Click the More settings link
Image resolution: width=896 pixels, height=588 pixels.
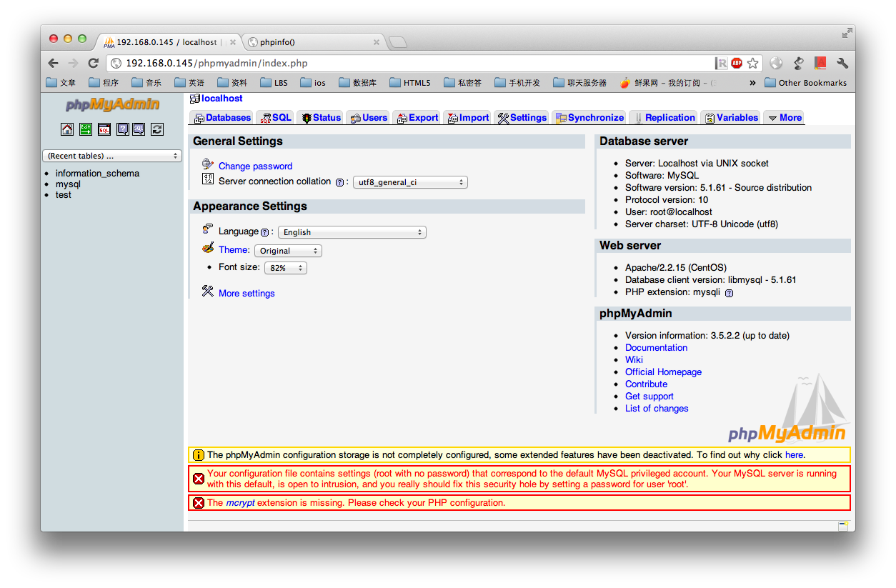click(247, 294)
